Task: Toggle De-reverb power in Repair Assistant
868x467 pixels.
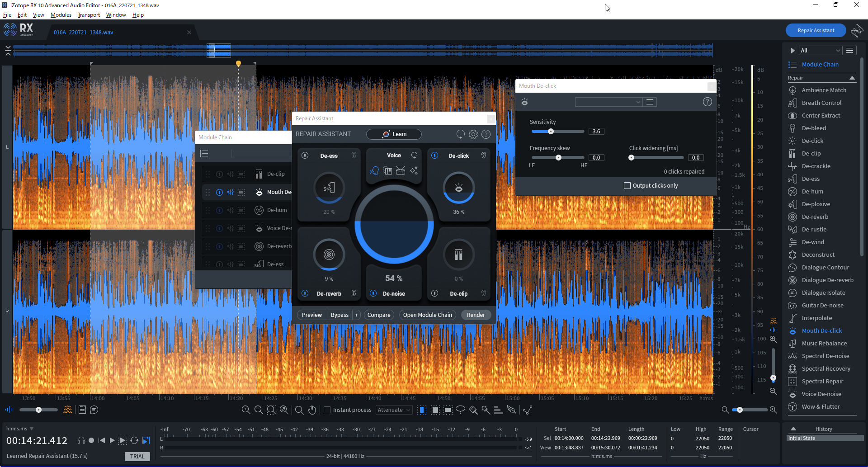Action: pos(305,293)
